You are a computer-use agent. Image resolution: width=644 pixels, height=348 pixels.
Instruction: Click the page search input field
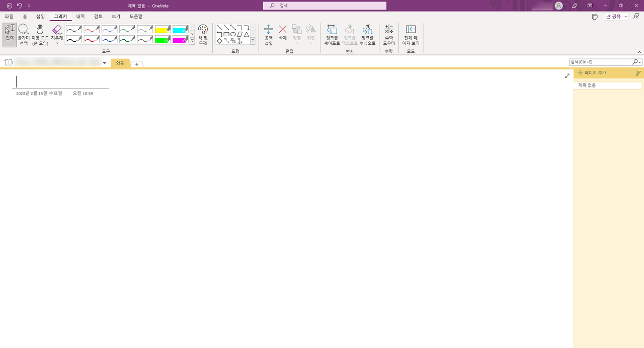pos(601,61)
